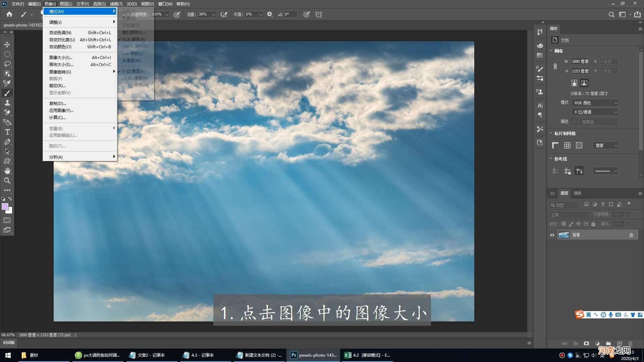The image size is (644, 362).
Task: Select the Move tool
Action: click(7, 45)
